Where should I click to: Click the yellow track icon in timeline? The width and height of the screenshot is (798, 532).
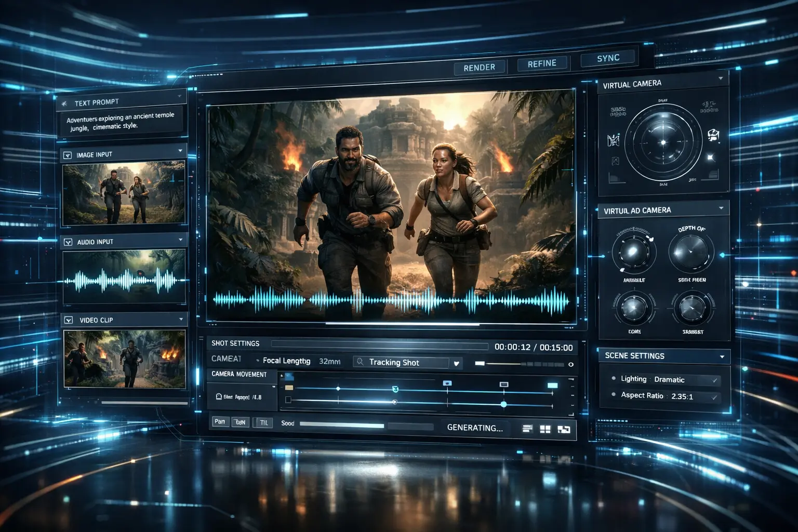[289, 388]
